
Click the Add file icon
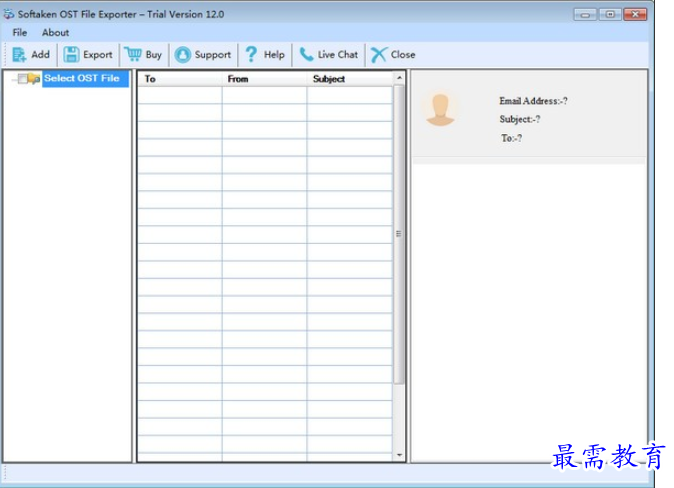(x=19, y=55)
